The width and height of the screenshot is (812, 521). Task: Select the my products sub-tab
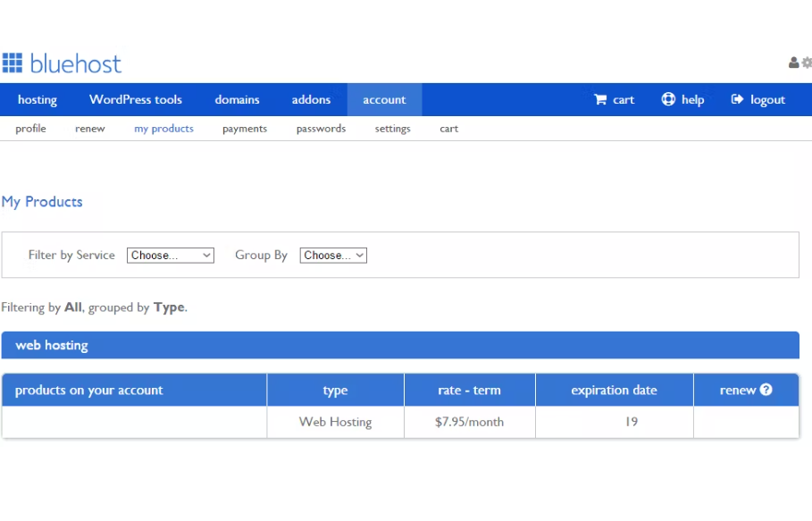[x=163, y=129]
